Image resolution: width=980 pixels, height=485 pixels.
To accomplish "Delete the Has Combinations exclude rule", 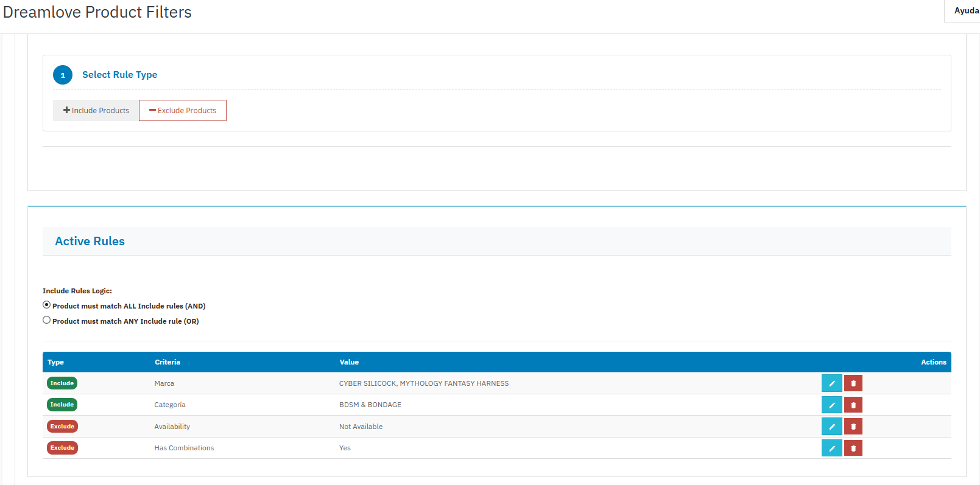I will click(x=853, y=448).
